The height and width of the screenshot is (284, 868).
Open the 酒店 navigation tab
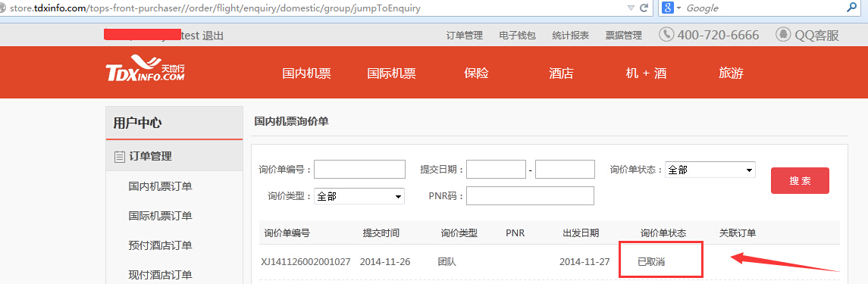561,73
